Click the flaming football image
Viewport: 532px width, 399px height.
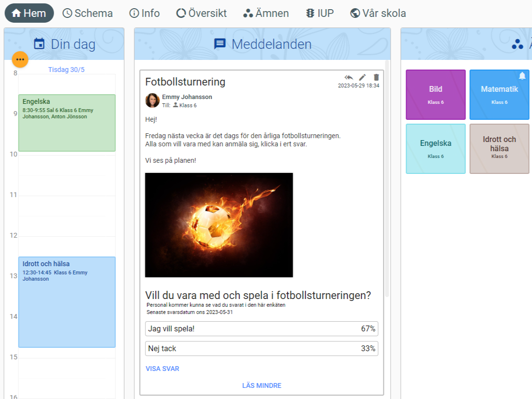(219, 225)
